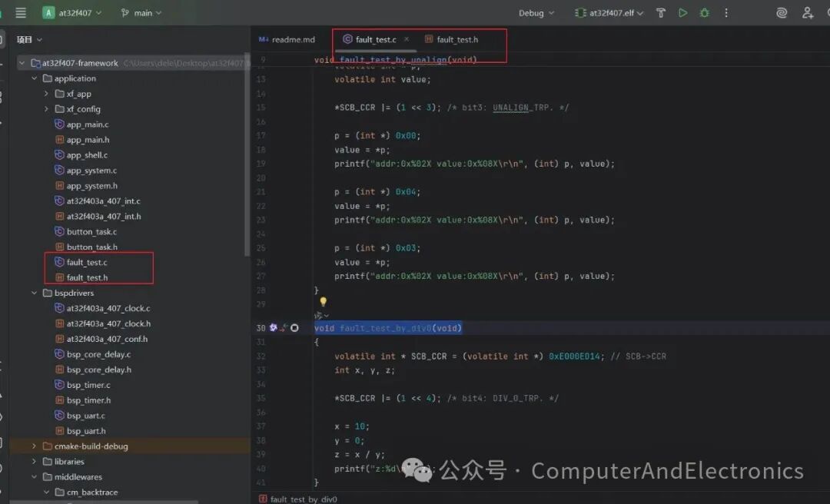Close the fault_test.c editor tab
This screenshot has width=830, height=504.
click(407, 38)
